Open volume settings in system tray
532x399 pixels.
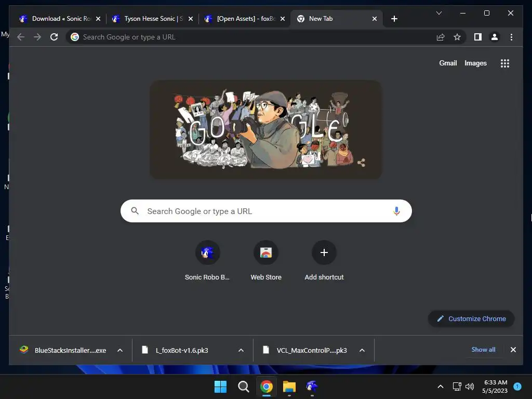tap(470, 387)
